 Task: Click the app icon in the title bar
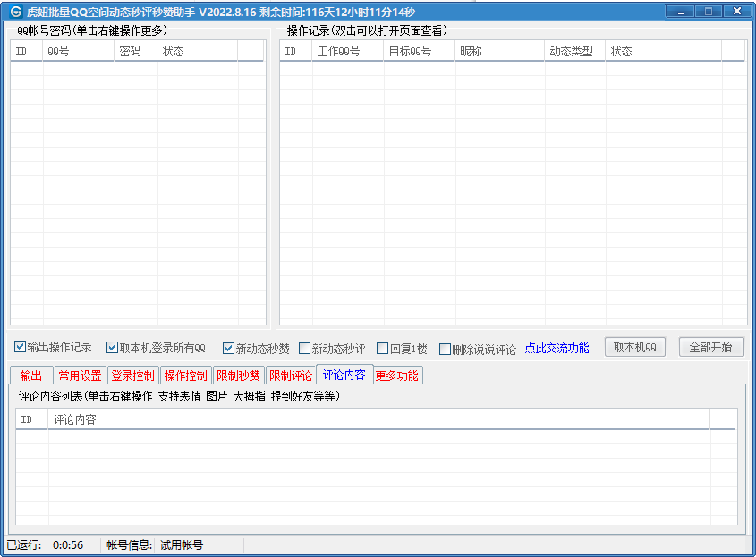click(x=16, y=12)
